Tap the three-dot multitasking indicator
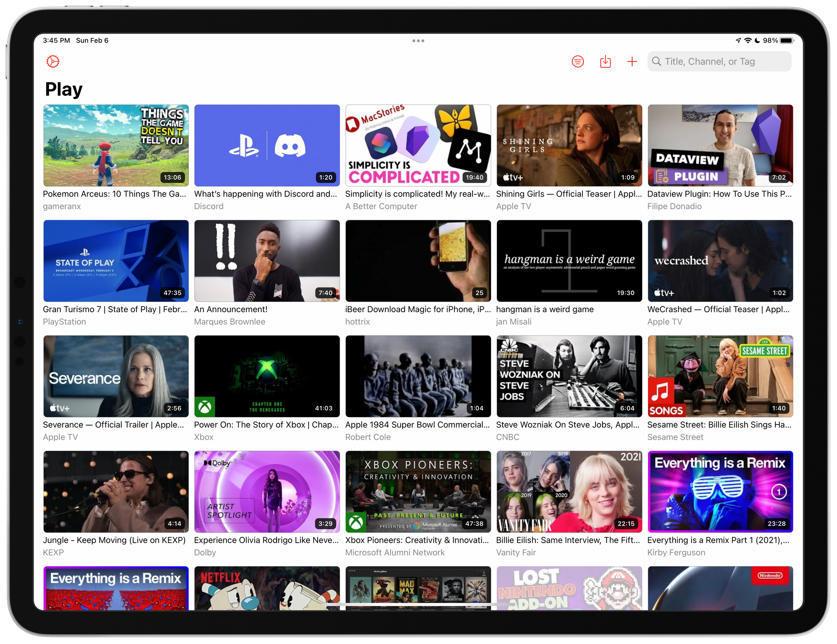837x644 pixels. coord(418,41)
